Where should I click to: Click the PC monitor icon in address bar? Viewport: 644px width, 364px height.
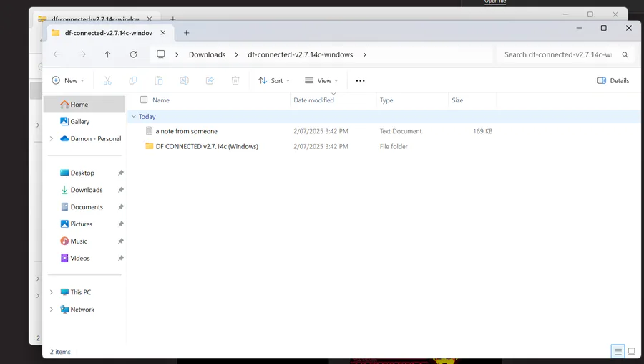pyautogui.click(x=160, y=54)
